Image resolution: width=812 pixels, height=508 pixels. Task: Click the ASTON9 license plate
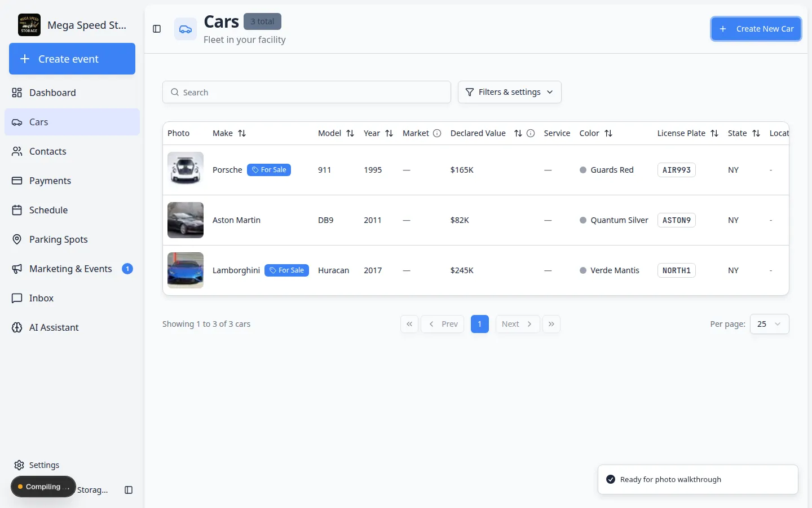[x=677, y=220]
